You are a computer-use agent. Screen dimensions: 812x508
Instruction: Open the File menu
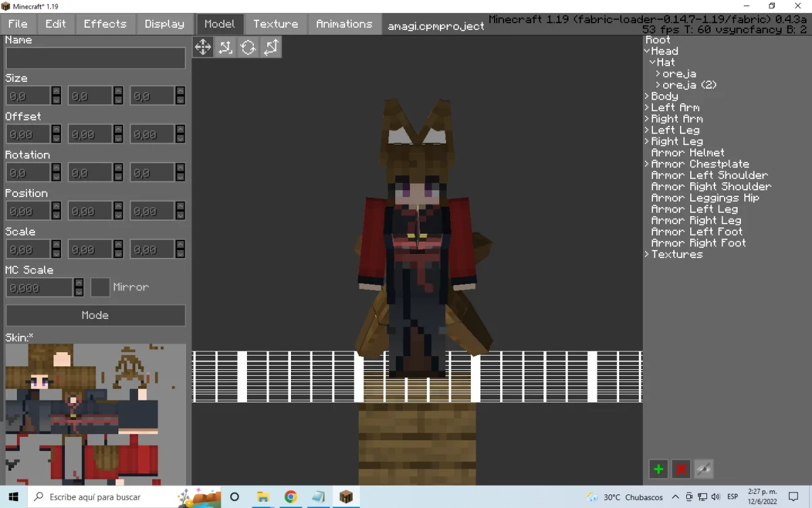pos(18,24)
